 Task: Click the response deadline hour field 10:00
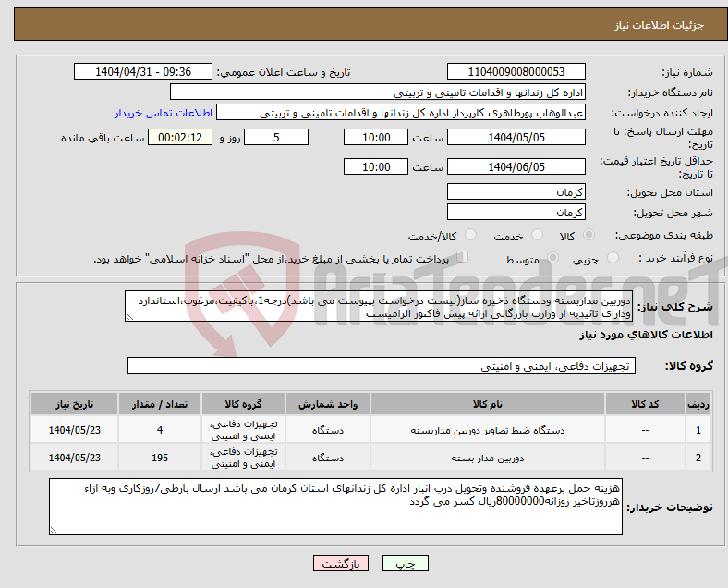(376, 137)
